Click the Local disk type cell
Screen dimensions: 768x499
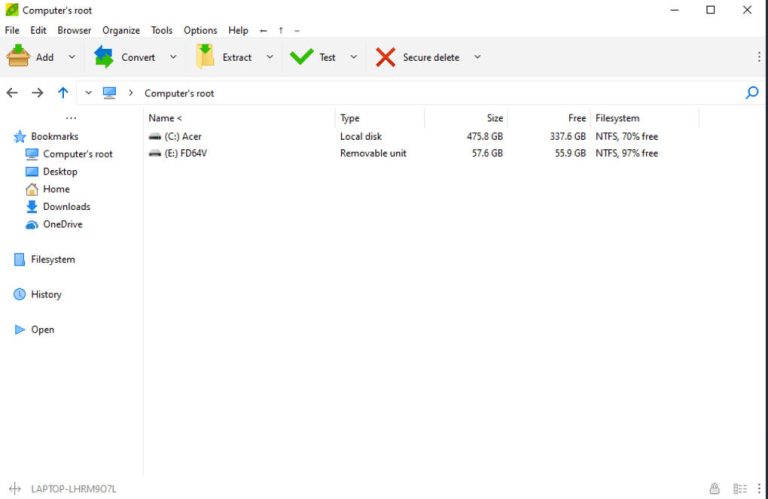pyautogui.click(x=361, y=137)
